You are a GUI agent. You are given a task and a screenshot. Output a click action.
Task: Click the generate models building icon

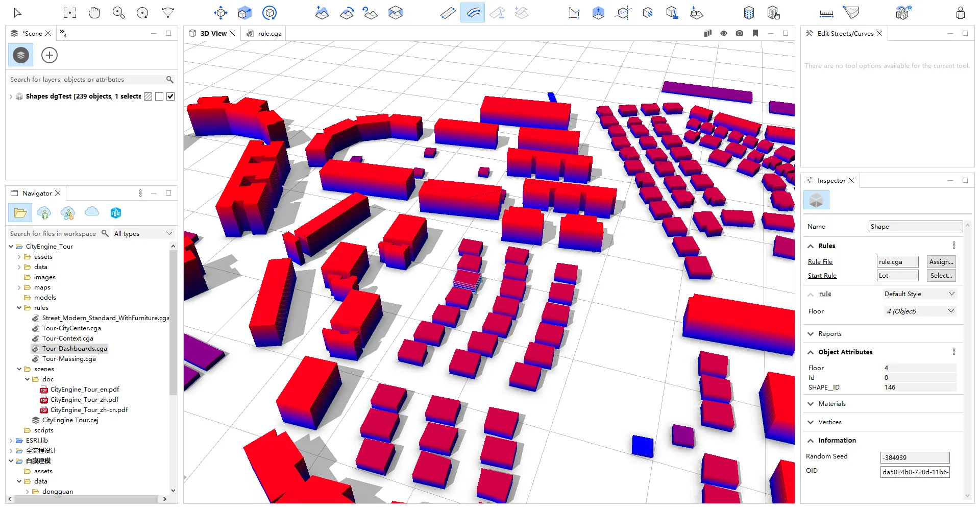[x=748, y=13]
